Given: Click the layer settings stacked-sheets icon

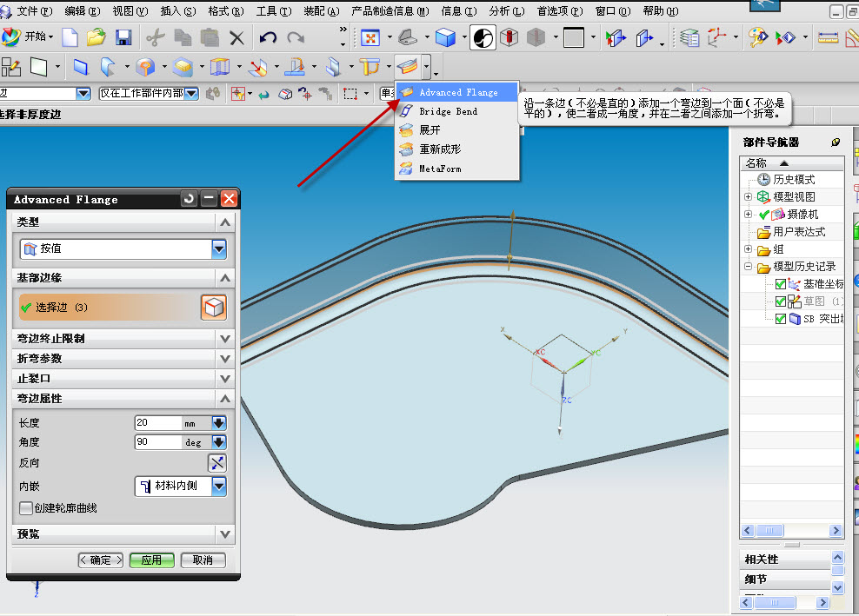Looking at the screenshot, I should [x=689, y=37].
